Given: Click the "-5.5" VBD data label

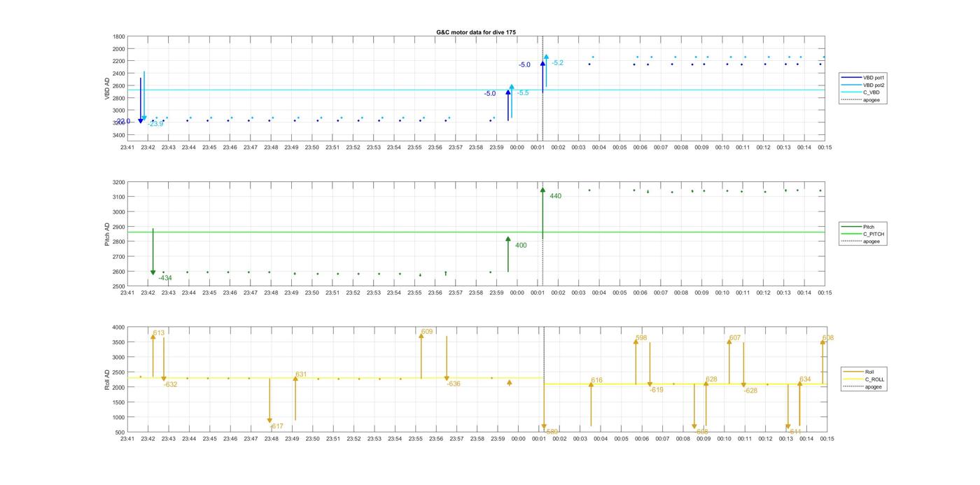Looking at the screenshot, I should 522,93.
